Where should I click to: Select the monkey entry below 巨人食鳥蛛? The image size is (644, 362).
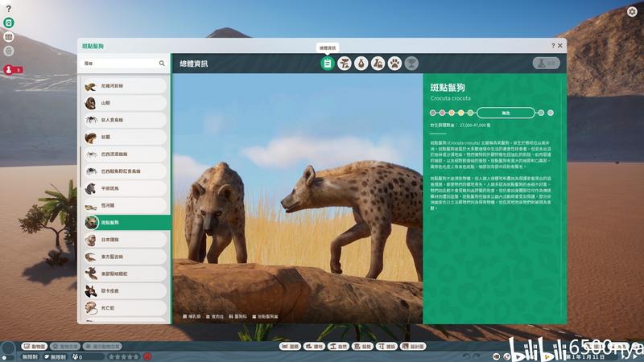pyautogui.click(x=125, y=138)
